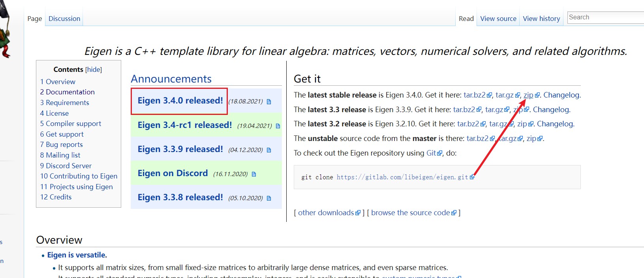The height and width of the screenshot is (278, 644).
Task: Open the Eigen 3.4.0 released! announcement
Action: (180, 101)
